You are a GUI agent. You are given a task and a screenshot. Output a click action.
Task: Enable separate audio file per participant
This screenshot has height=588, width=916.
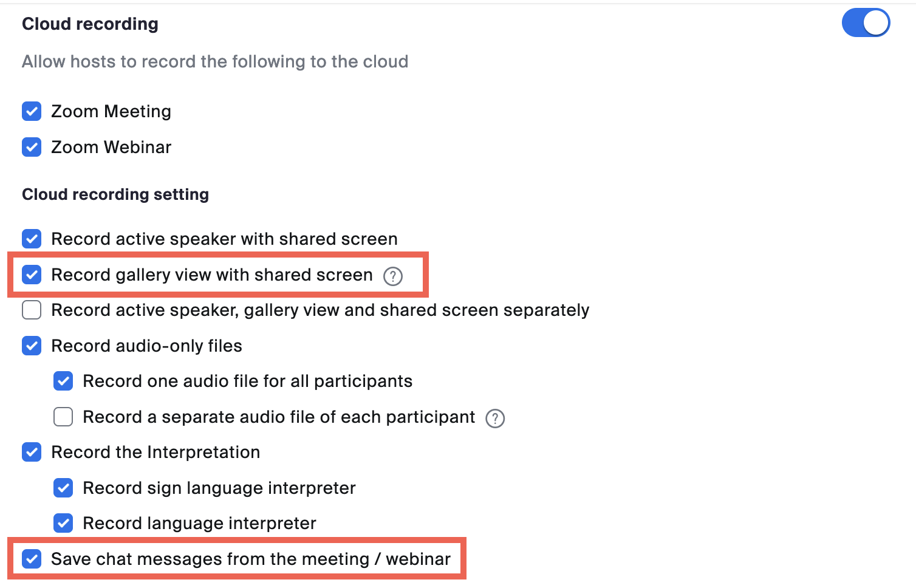click(x=63, y=417)
